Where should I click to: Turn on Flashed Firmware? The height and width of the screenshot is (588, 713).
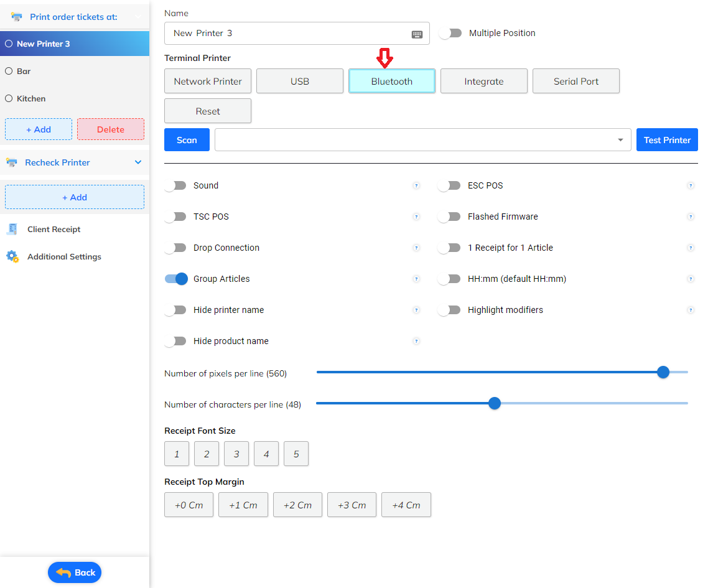[x=449, y=217]
